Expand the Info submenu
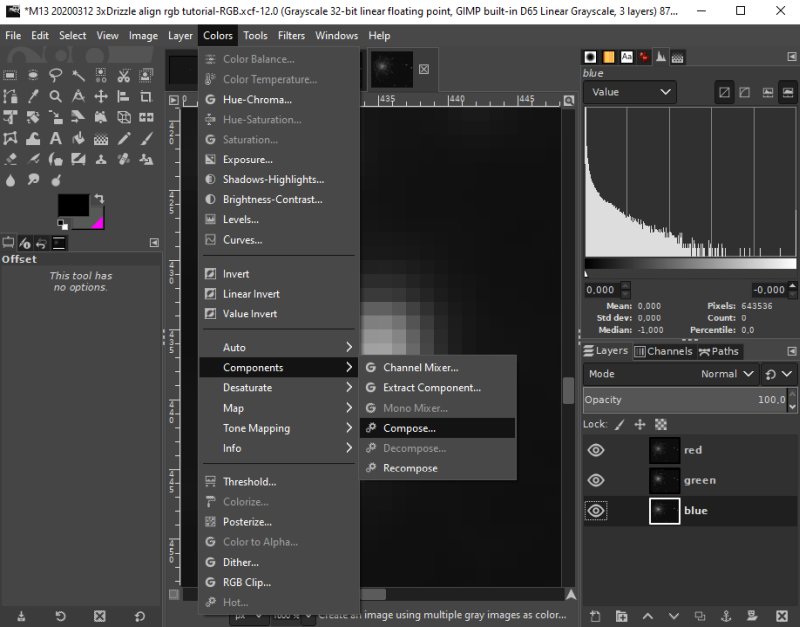Image resolution: width=800 pixels, height=627 pixels. 278,448
